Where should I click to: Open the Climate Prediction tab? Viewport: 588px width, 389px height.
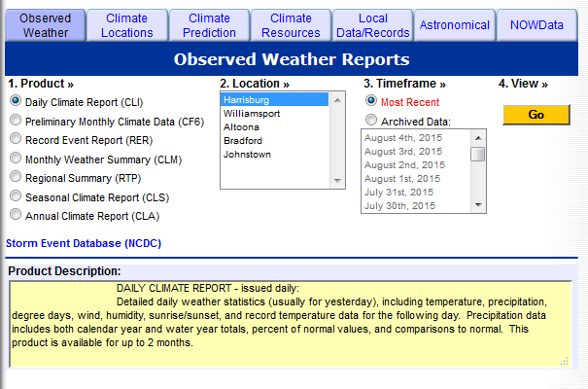coord(209,25)
